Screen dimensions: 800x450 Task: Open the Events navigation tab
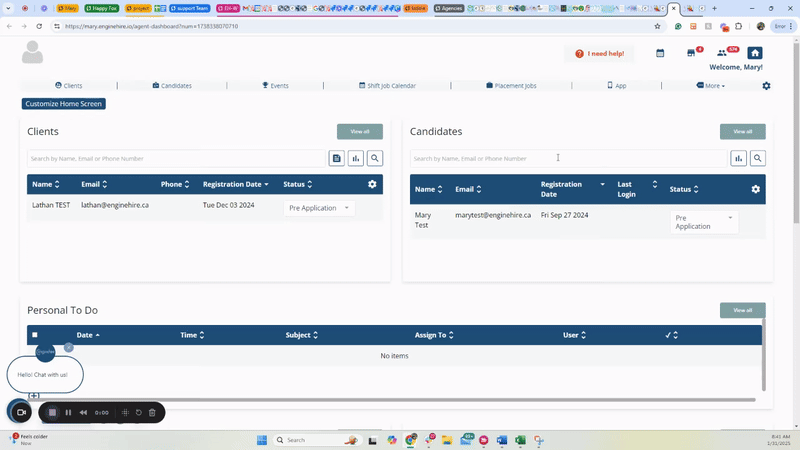pos(276,86)
